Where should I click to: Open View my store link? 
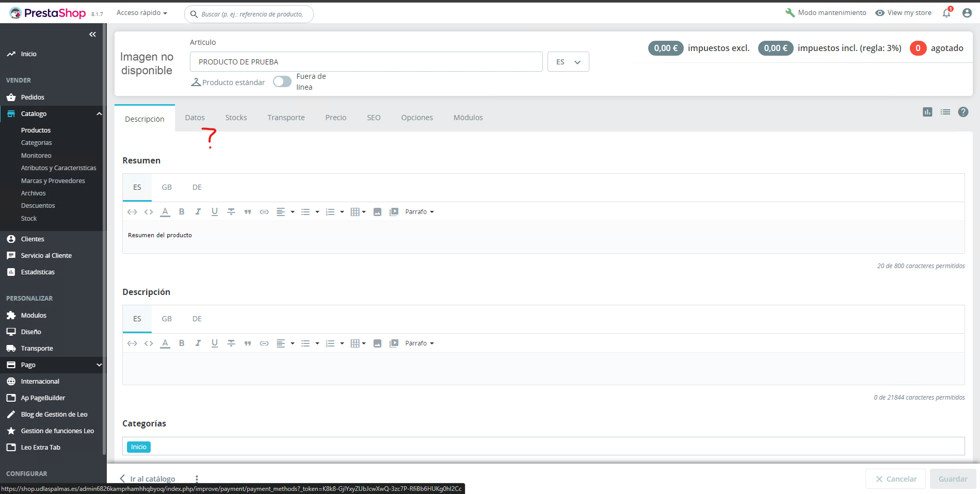(904, 13)
